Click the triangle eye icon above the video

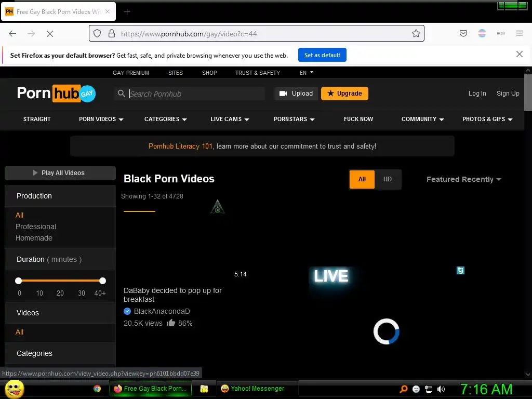coord(218,207)
